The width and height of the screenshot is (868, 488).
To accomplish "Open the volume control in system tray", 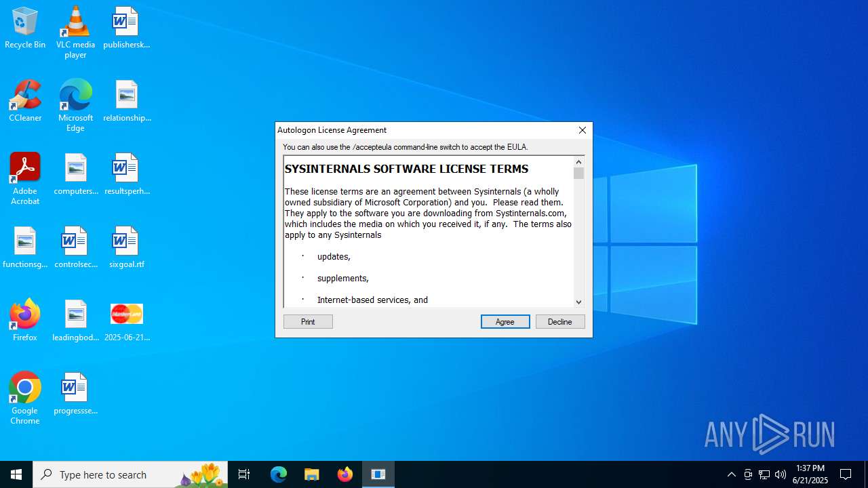I will [781, 474].
